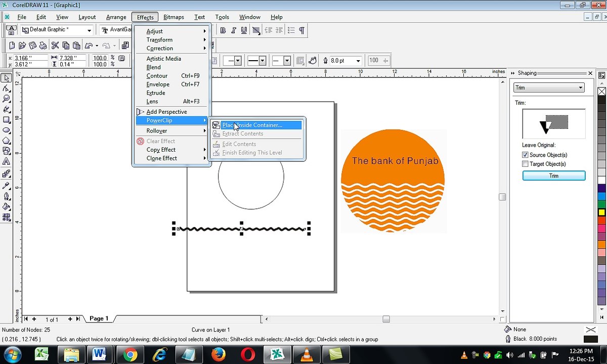Open VLC from the taskbar
607x364 pixels.
(307, 354)
